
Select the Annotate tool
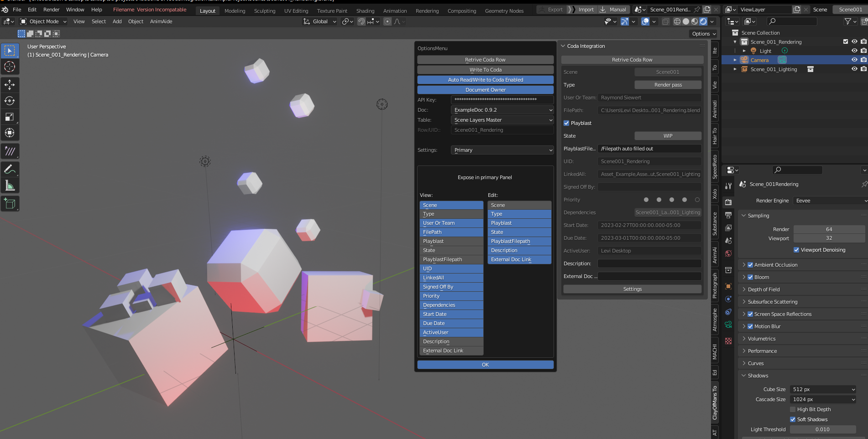[x=10, y=169]
